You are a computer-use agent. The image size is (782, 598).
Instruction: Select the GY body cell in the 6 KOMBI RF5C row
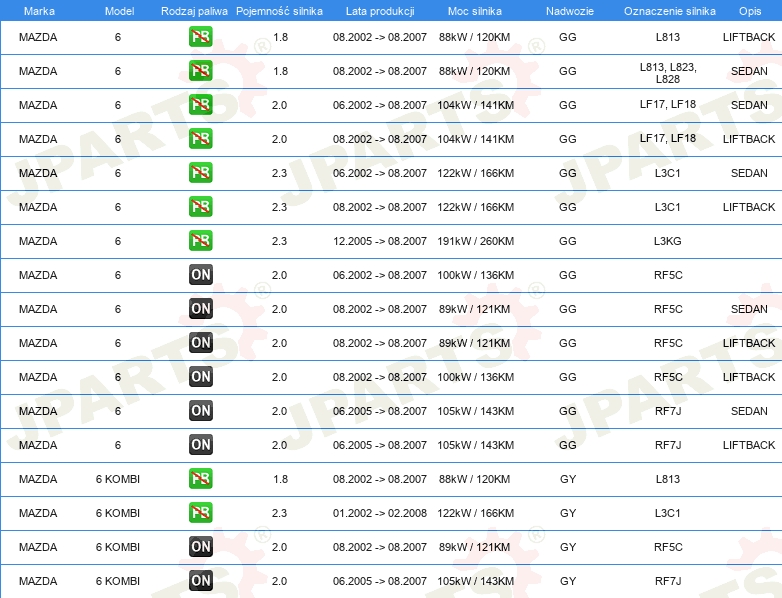tap(568, 547)
